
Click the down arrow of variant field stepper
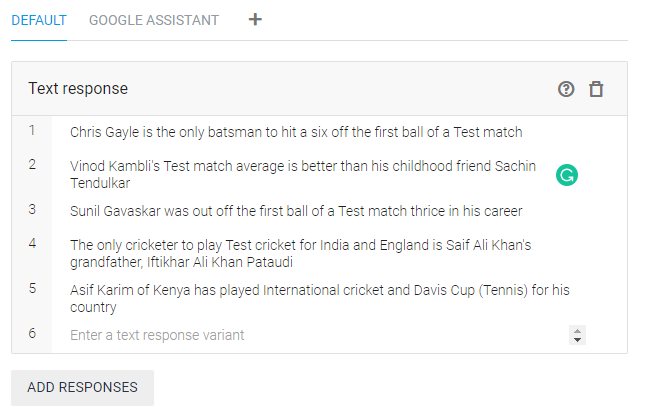click(x=577, y=340)
